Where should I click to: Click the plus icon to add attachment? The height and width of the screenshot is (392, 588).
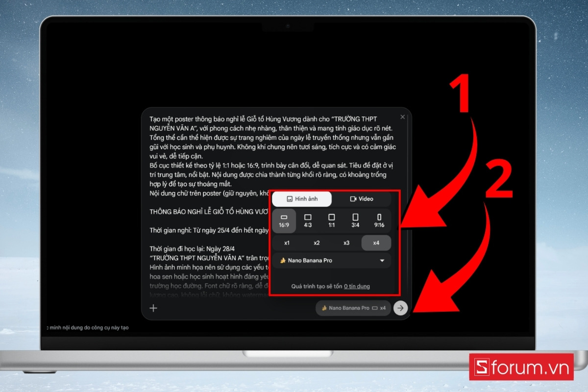click(x=153, y=308)
